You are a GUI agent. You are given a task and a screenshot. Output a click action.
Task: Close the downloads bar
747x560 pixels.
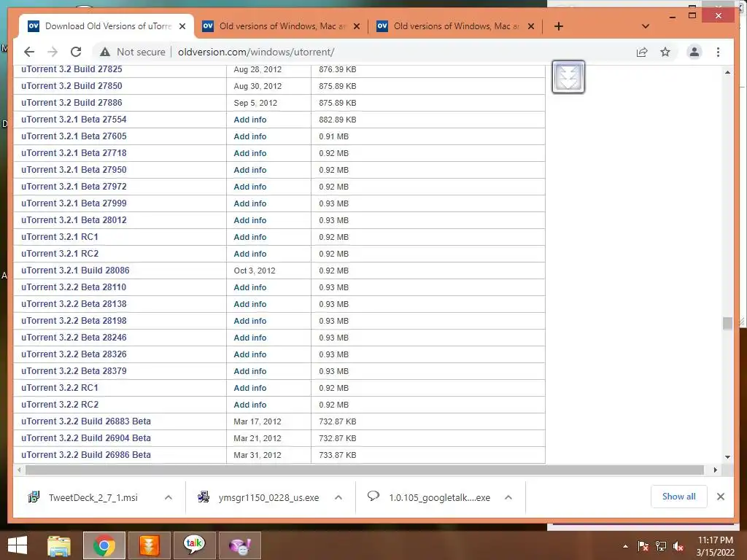(720, 497)
